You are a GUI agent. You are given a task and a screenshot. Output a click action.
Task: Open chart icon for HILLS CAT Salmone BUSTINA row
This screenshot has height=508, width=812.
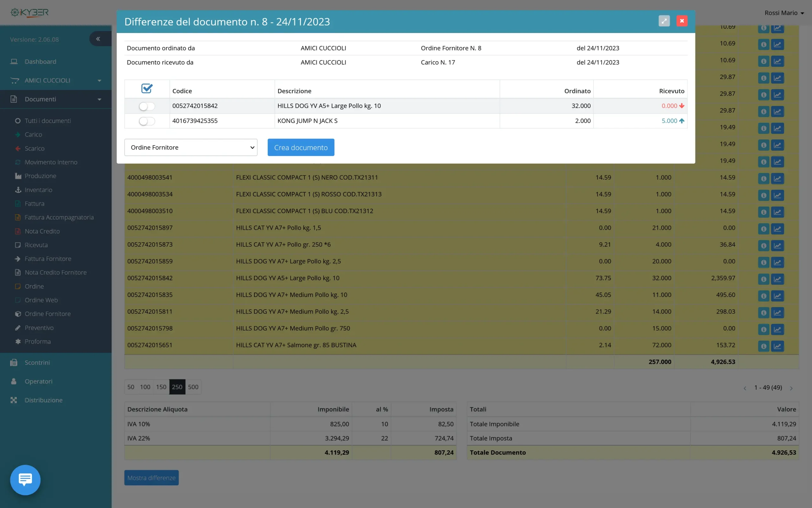777,346
